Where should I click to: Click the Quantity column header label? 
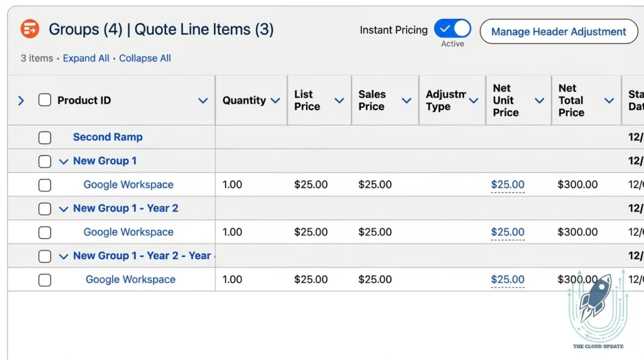(244, 100)
